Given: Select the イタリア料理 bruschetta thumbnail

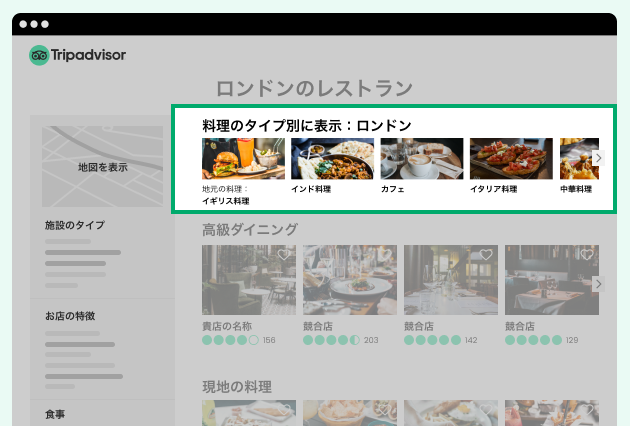Looking at the screenshot, I should (511, 158).
